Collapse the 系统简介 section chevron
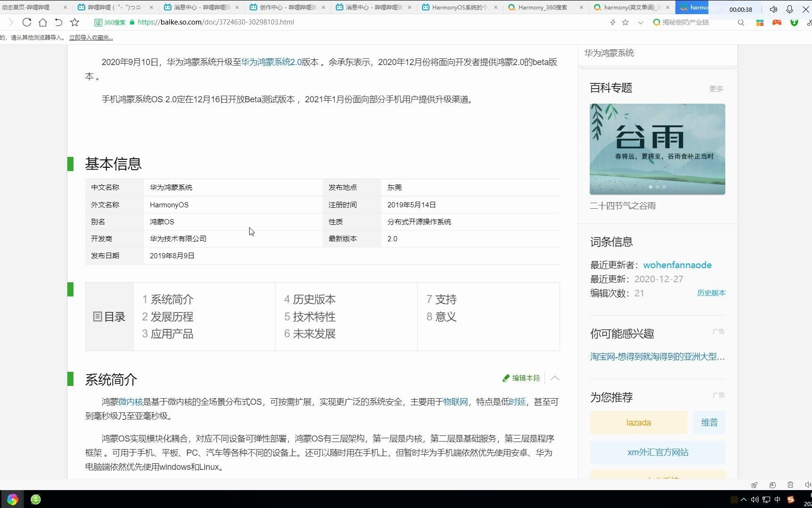 point(555,378)
